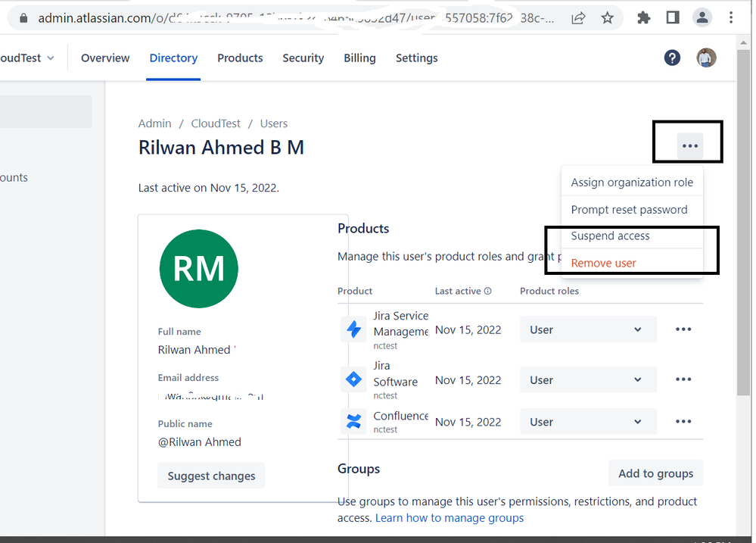Viewport: 756px width, 543px height.
Task: Open Jira Service Management role dropdown
Action: pyautogui.click(x=588, y=329)
